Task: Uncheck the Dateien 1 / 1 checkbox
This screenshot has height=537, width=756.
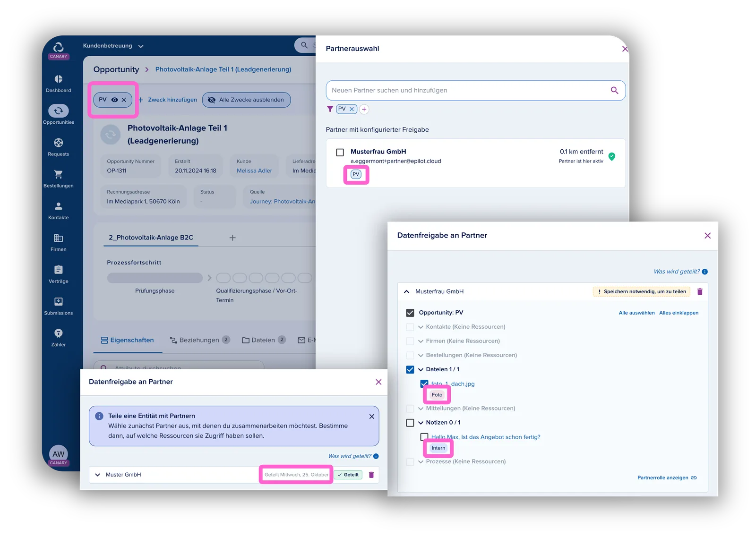Action: click(x=410, y=369)
